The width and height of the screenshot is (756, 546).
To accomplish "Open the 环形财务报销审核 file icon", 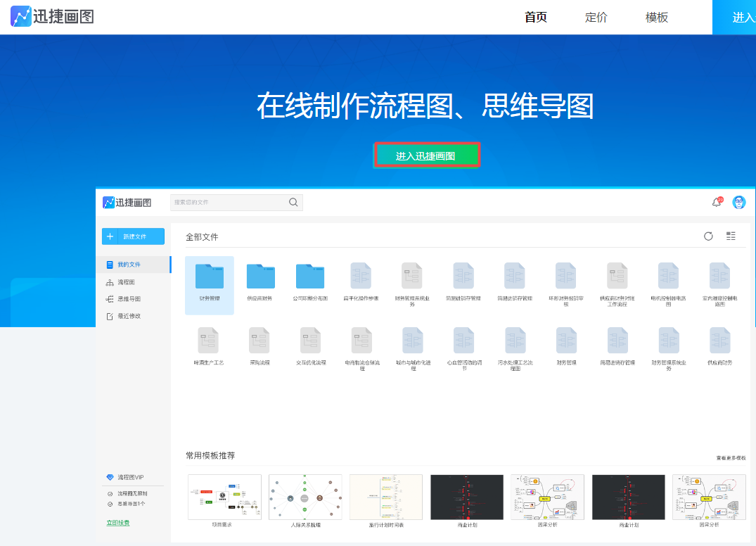I will [x=566, y=276].
